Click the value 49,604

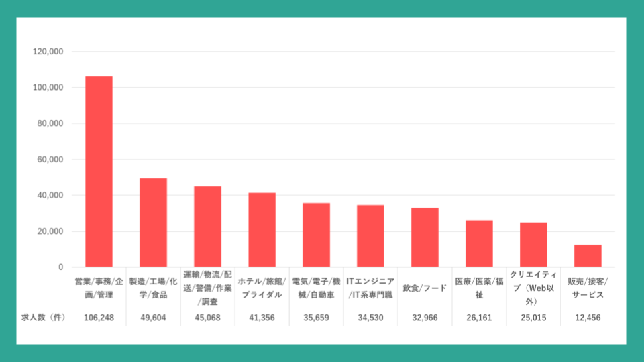click(x=153, y=318)
